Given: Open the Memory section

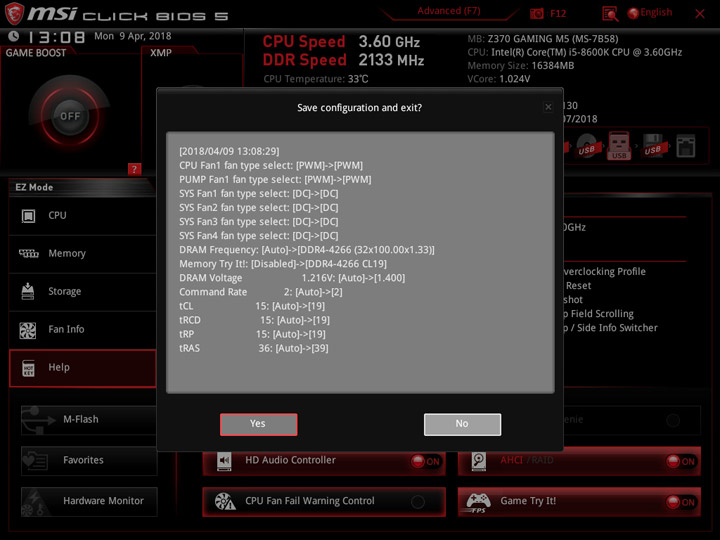Looking at the screenshot, I should (82, 253).
